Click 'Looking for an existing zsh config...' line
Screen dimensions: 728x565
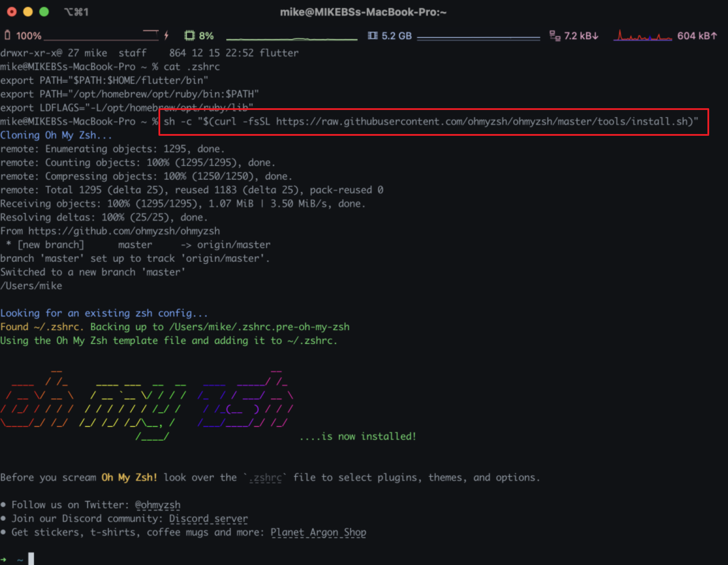[x=104, y=313]
